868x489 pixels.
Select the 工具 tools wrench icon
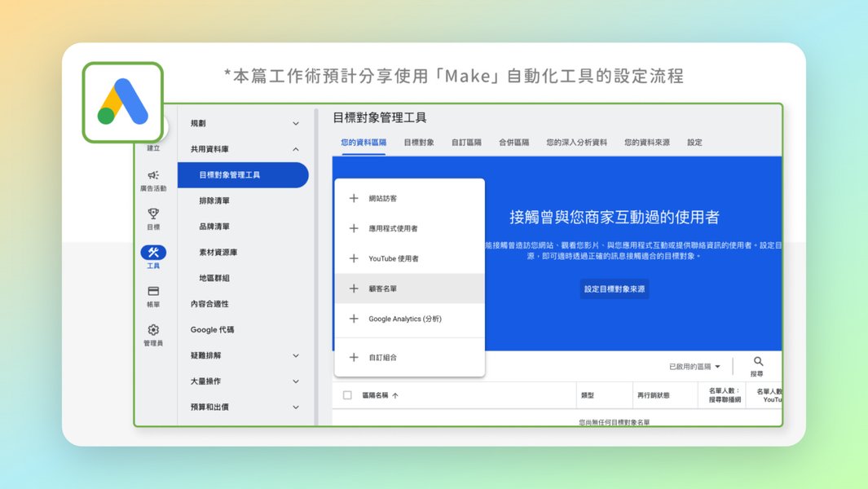(153, 253)
